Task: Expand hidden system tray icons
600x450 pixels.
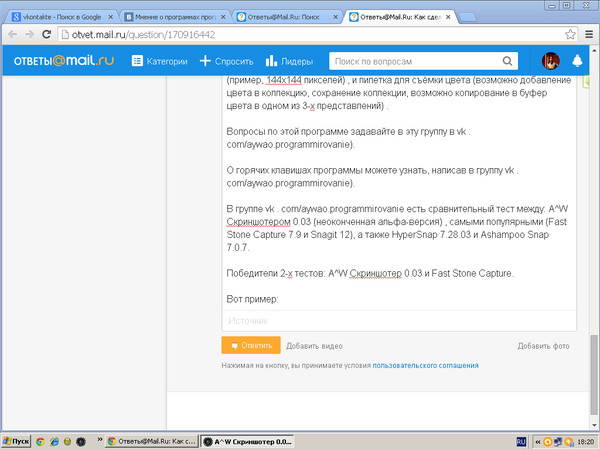Action: click(x=537, y=442)
